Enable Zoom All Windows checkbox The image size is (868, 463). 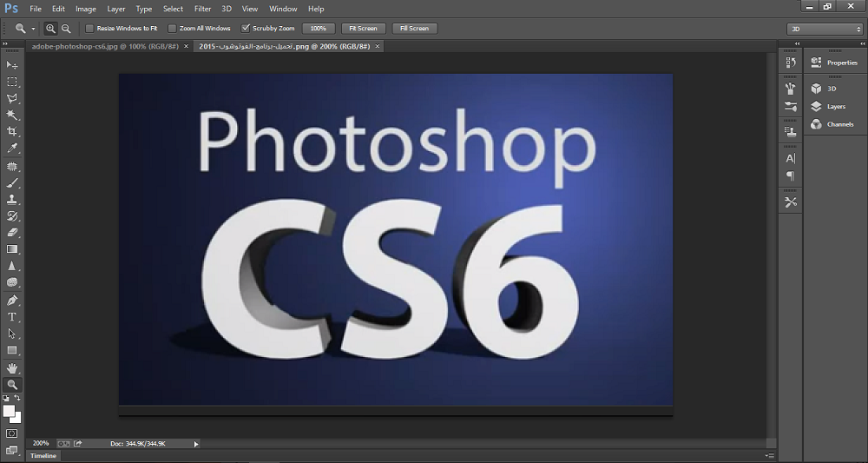(172, 29)
